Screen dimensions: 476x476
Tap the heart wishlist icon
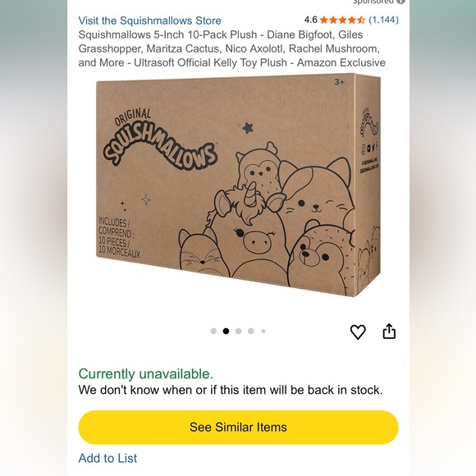coord(358,332)
